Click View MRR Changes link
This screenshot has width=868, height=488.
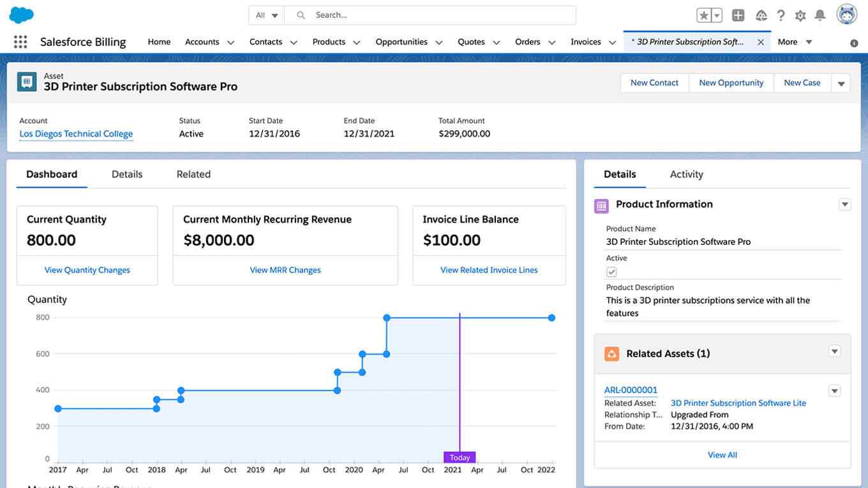tap(285, 270)
